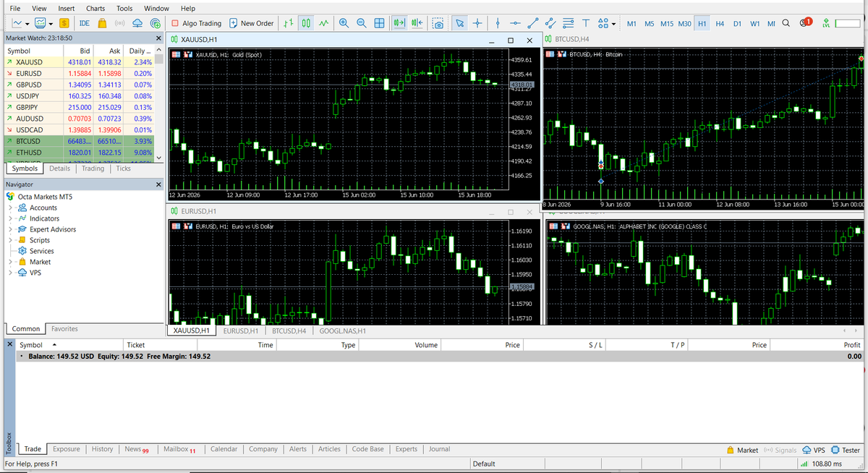Viewport: 868px width, 473px height.
Task: Open profiles dropdown arrow
Action: click(51, 23)
